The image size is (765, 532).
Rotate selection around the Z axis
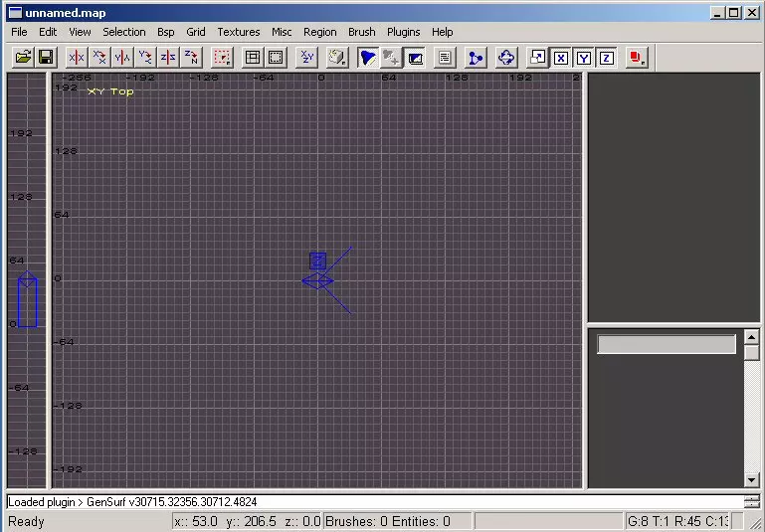pos(191,58)
